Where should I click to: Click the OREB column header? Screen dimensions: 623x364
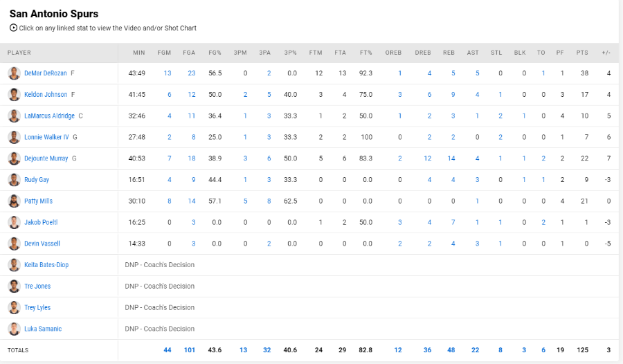[x=393, y=53]
